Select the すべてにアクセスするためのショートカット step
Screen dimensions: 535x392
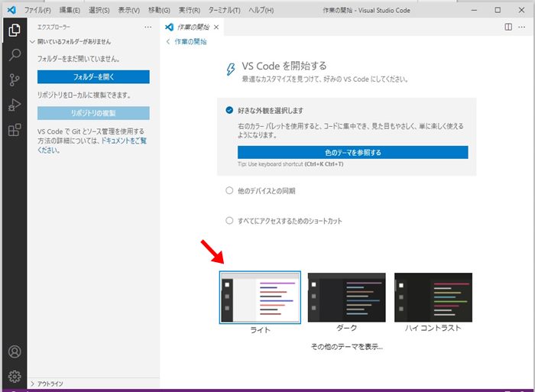click(284, 221)
